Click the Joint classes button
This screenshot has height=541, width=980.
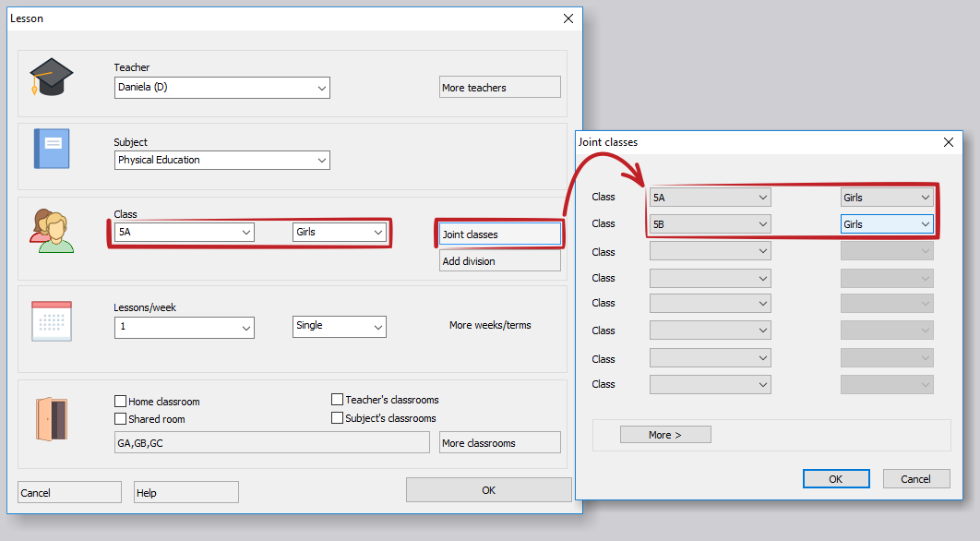coord(500,234)
